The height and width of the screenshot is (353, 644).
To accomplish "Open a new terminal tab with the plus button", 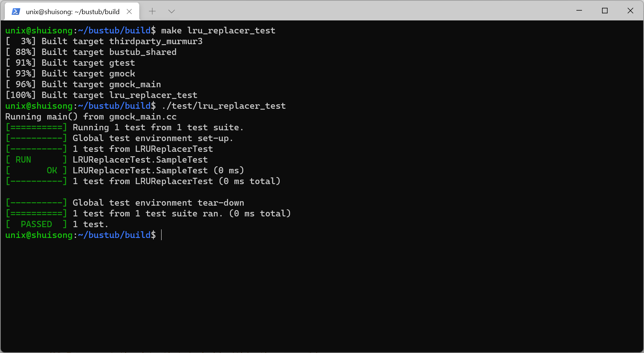I will pos(152,12).
